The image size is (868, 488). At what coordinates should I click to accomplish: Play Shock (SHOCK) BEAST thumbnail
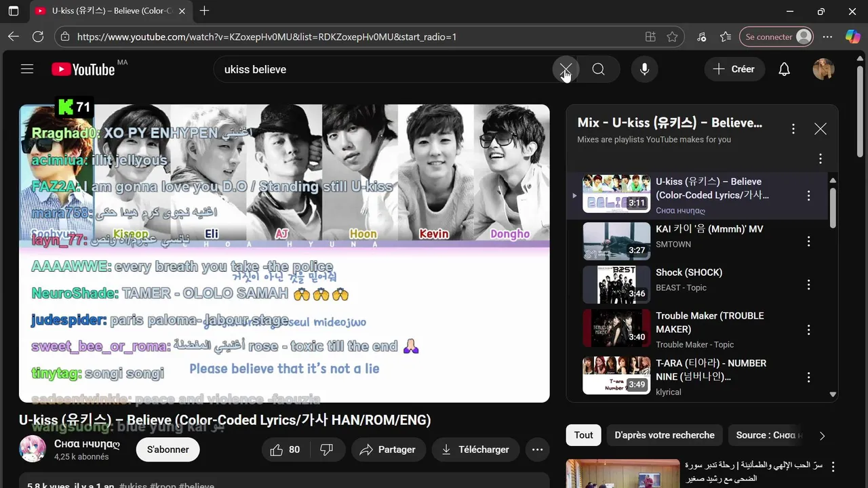coord(616,285)
